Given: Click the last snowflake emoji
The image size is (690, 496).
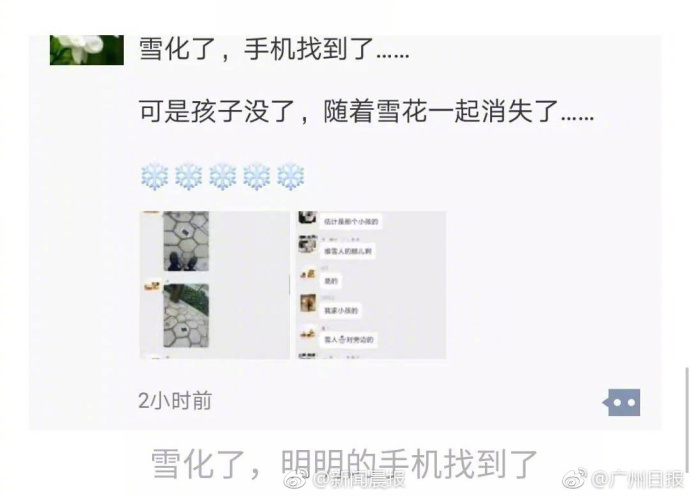Looking at the screenshot, I should 291,176.
